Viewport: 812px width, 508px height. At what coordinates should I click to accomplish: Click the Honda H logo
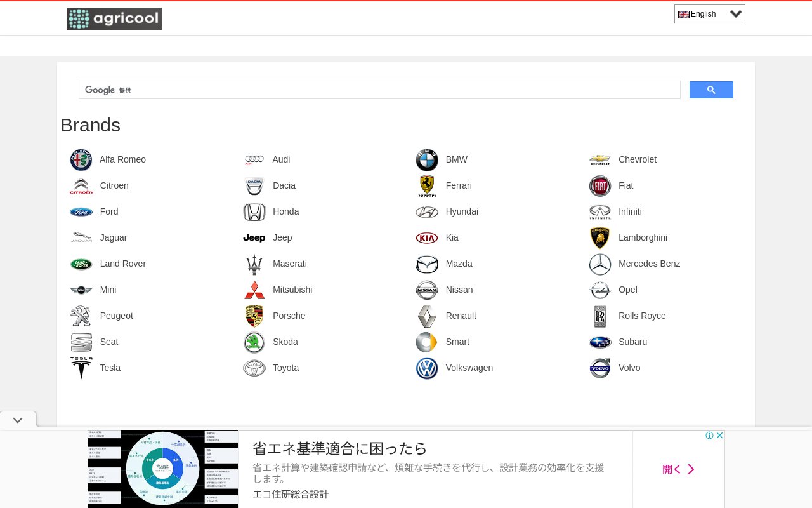(x=254, y=212)
